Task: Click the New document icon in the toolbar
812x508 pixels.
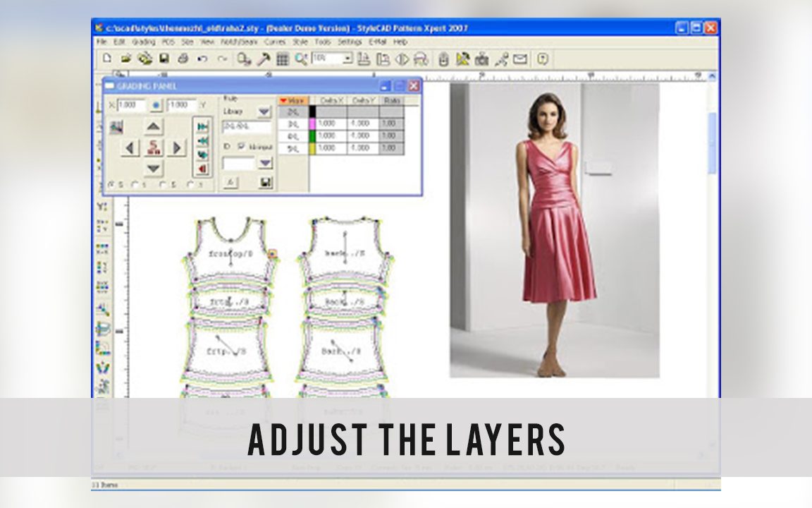Action: [x=107, y=59]
